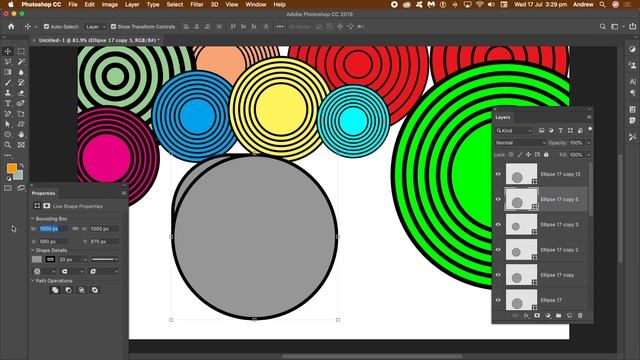
Task: Click the shape fill gray swatch
Action: pyautogui.click(x=37, y=260)
